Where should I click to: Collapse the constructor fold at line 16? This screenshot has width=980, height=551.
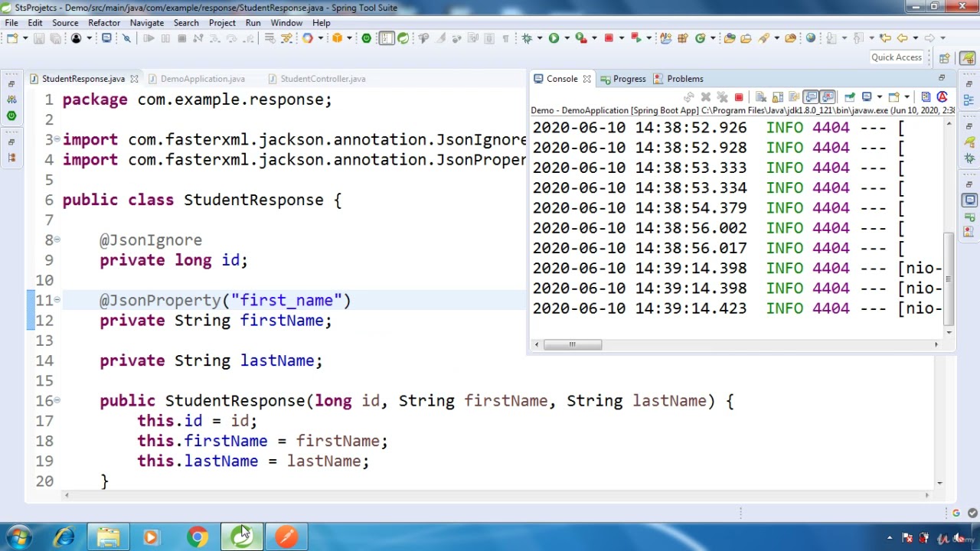point(57,400)
